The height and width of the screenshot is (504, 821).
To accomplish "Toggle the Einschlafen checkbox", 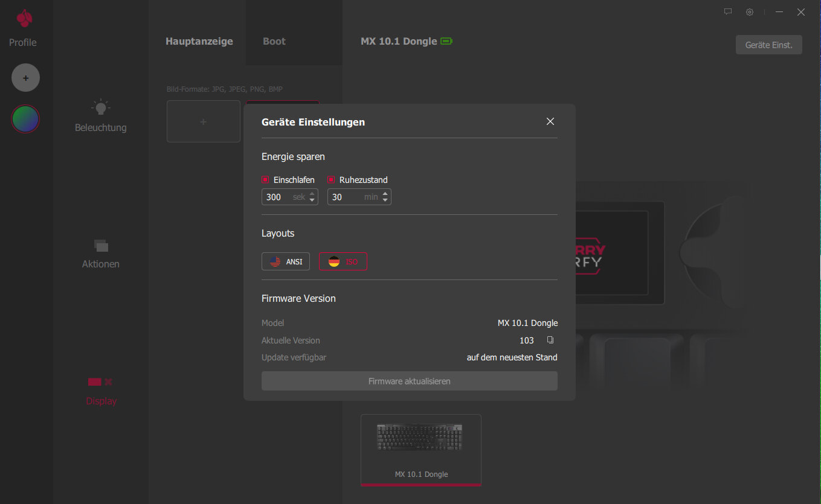I will coord(265,180).
